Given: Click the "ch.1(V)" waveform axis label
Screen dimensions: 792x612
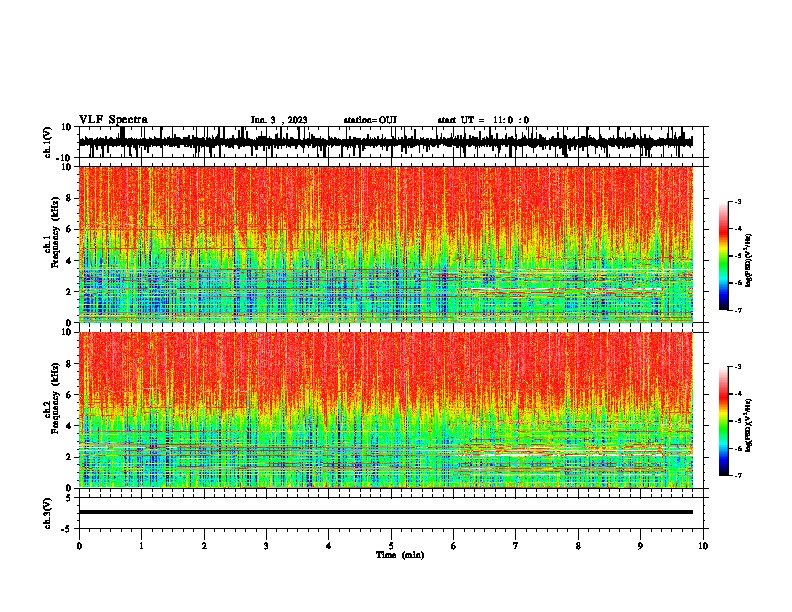Looking at the screenshot, I should [x=48, y=142].
